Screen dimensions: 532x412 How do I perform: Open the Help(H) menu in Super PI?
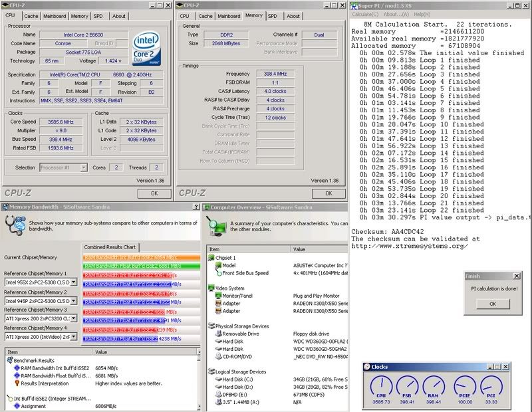pos(422,14)
